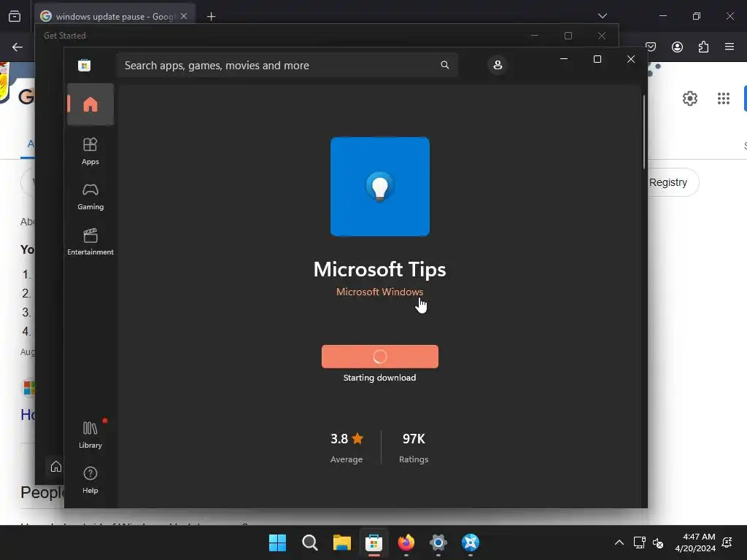Open the browser extensions icon
Screen dimensions: 747x560
pyautogui.click(x=703, y=47)
